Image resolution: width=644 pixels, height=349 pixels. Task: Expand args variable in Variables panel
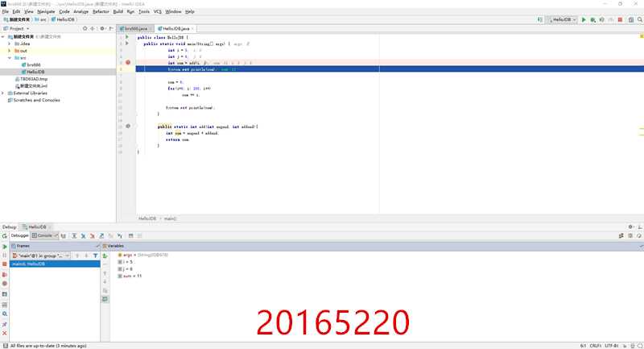coord(145,255)
